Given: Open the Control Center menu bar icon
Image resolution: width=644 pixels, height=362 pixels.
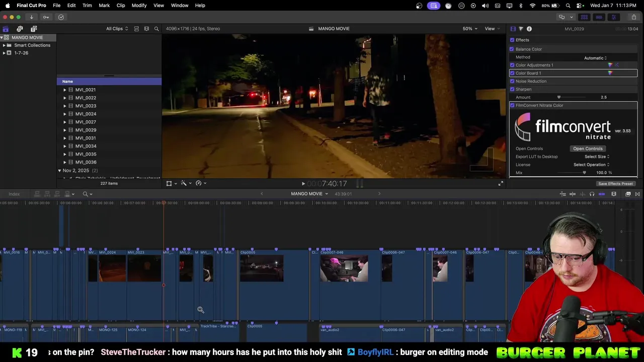Looking at the screenshot, I should 580,6.
